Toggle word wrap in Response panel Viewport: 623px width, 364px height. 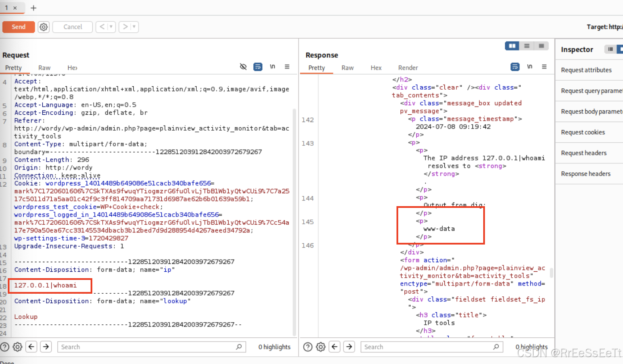point(515,66)
